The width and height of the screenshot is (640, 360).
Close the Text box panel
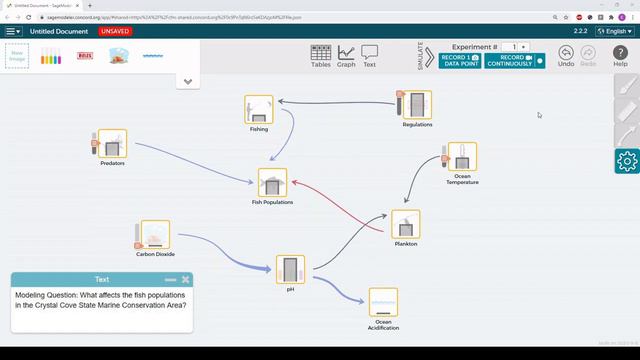[186, 280]
